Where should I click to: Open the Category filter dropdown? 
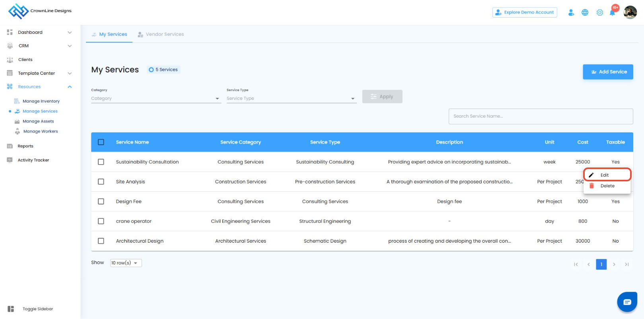click(156, 99)
